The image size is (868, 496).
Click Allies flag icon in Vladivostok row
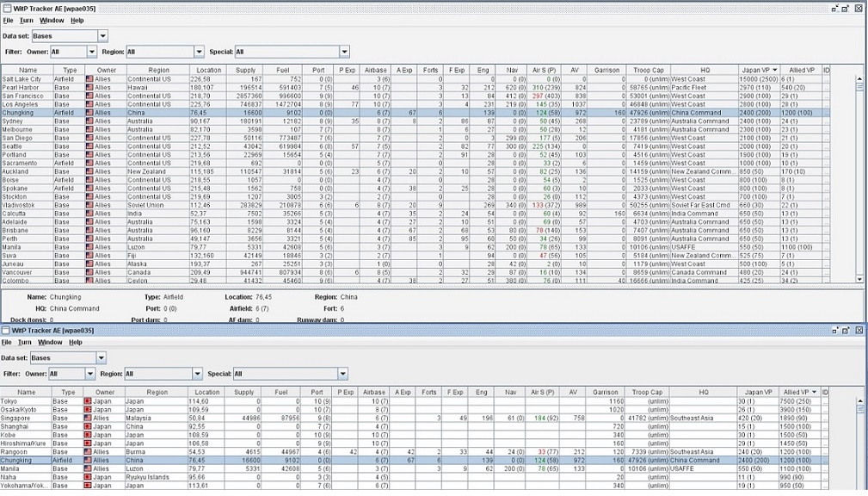[89, 205]
